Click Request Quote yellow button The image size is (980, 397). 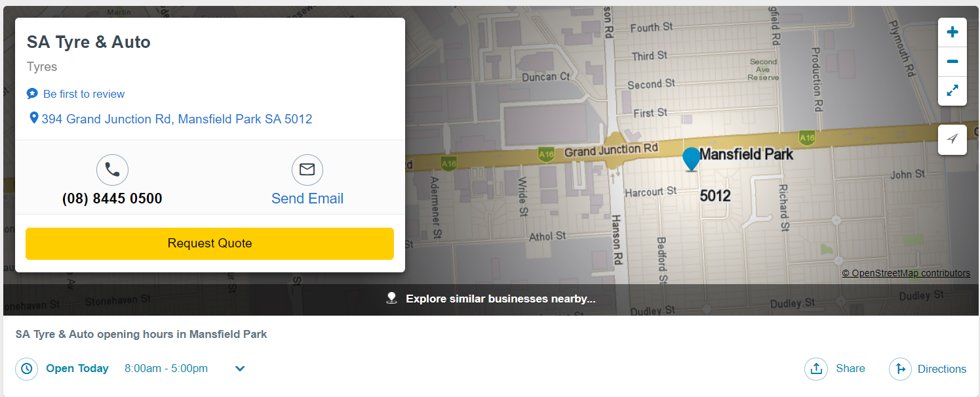[x=210, y=243]
